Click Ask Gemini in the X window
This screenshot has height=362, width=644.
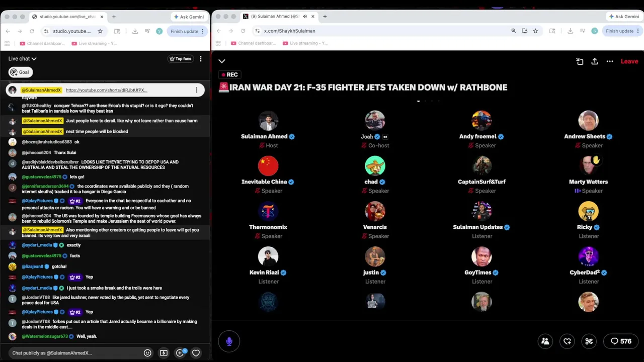pos(624,17)
